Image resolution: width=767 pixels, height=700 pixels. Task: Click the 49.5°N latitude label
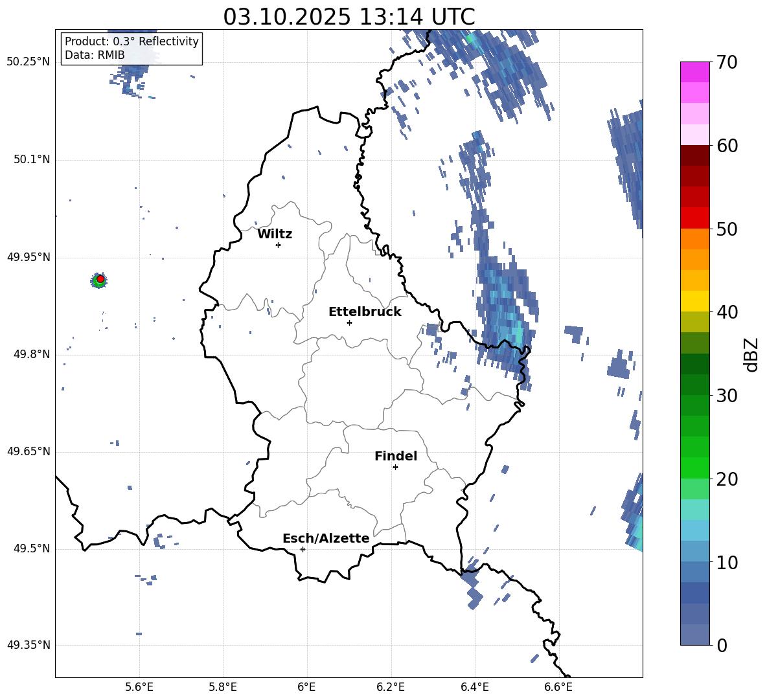tap(32, 548)
